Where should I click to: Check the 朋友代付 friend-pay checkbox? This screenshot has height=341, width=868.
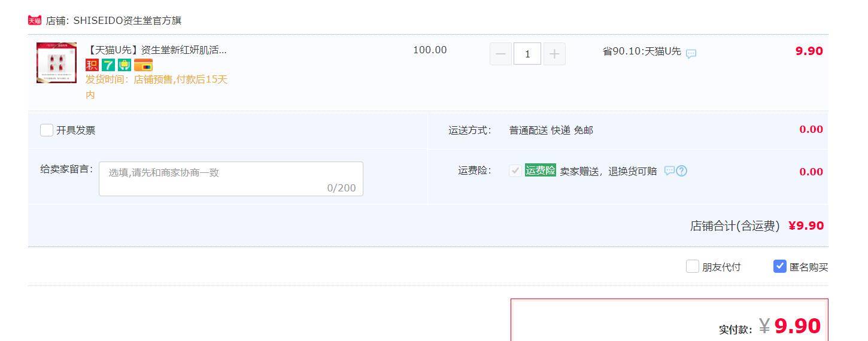[x=693, y=266]
